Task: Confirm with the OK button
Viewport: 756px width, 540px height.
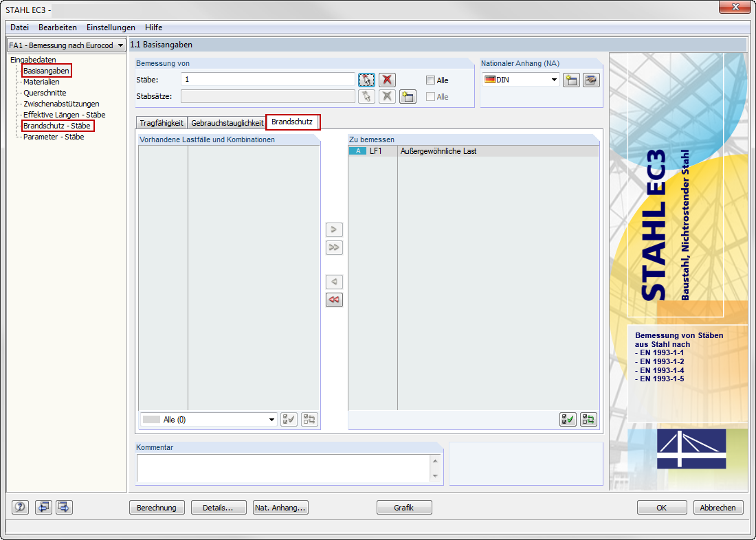Action: click(662, 507)
